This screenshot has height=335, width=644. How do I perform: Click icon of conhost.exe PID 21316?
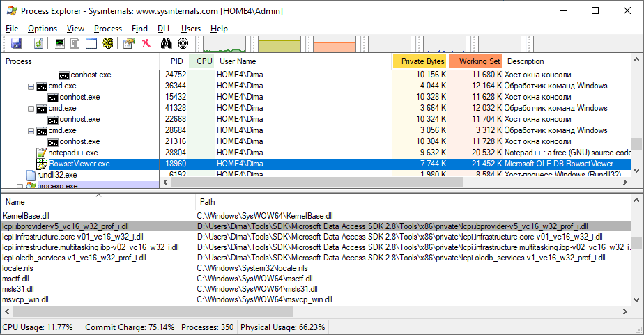click(52, 141)
